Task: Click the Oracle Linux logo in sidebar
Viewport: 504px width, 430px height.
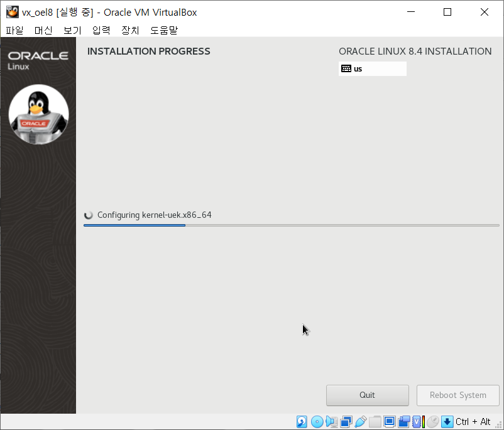Action: pos(38,60)
